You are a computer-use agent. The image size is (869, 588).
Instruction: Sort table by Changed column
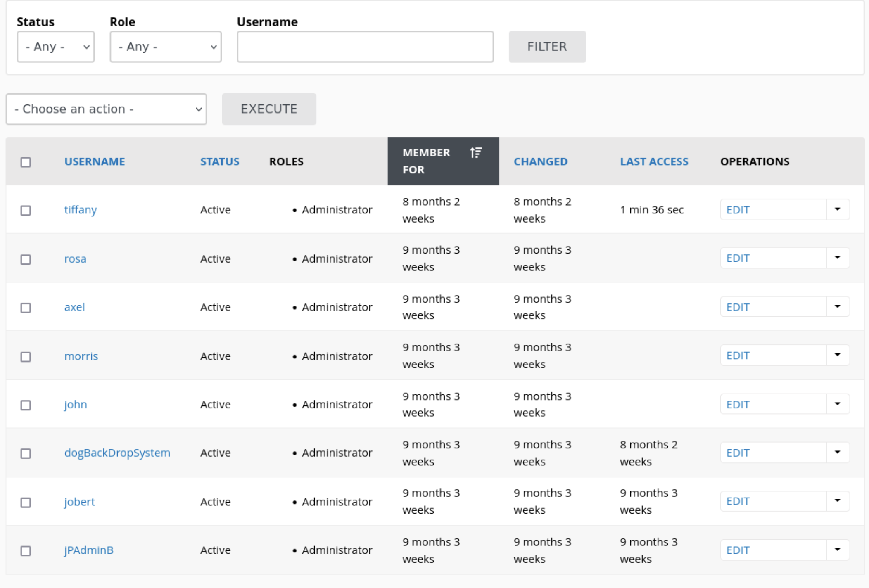pyautogui.click(x=541, y=161)
